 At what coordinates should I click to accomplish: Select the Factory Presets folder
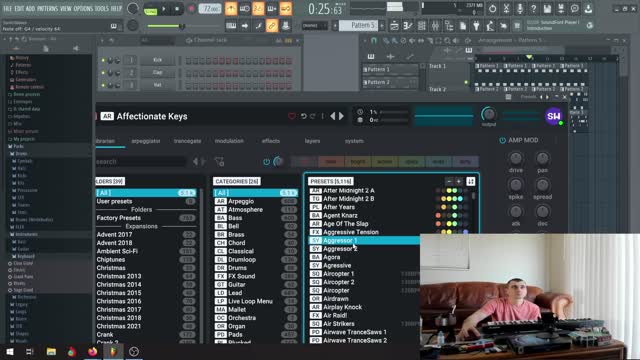coord(146,218)
